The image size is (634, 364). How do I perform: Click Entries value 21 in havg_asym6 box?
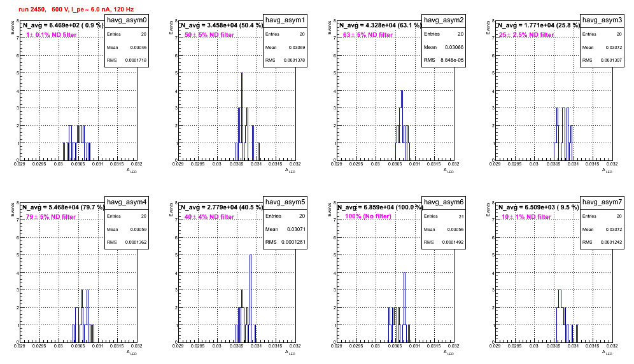tap(461, 216)
